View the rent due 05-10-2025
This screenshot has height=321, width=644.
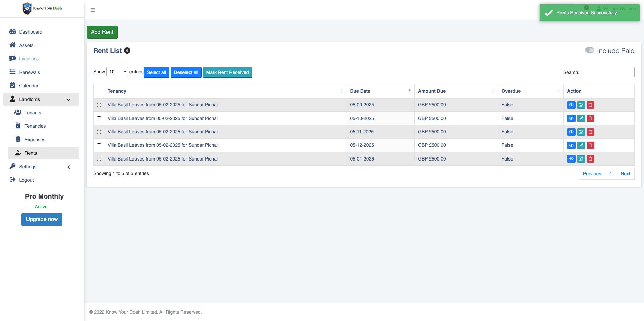(571, 118)
